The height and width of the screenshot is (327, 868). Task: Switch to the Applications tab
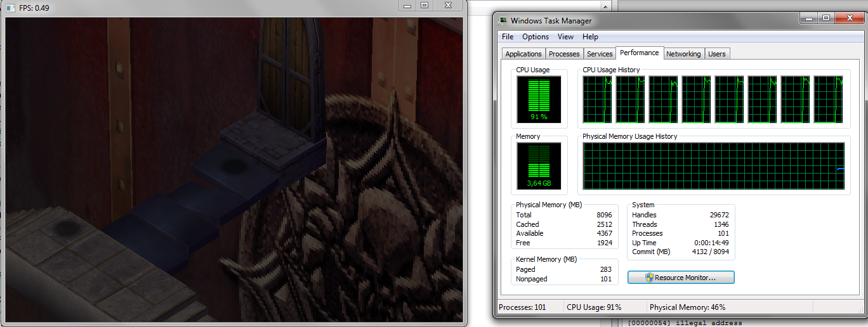523,54
